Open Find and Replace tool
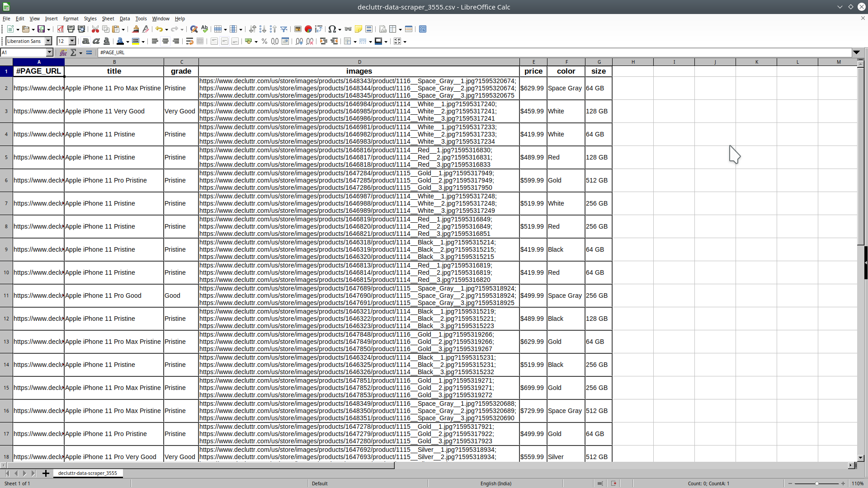 pos(194,29)
